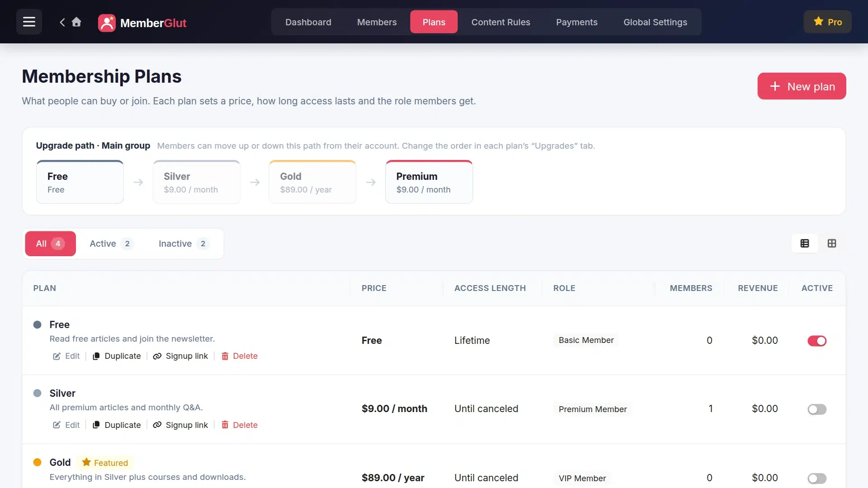Viewport: 868px width, 488px height.
Task: Click the VIP Member role tag
Action: coord(582,478)
